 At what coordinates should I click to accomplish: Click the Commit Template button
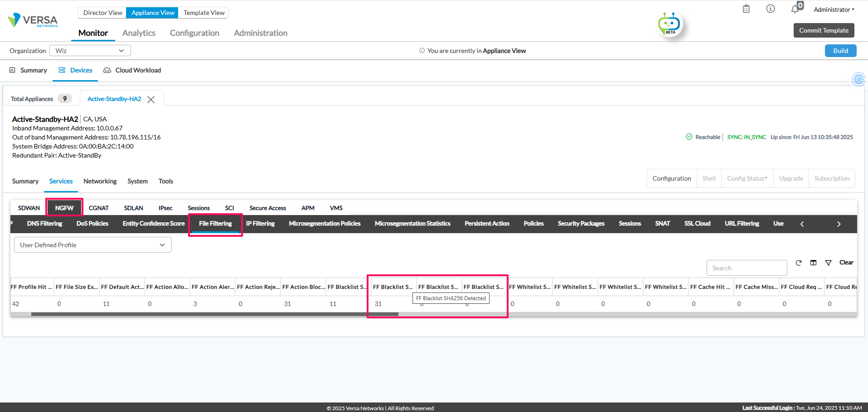(x=824, y=30)
